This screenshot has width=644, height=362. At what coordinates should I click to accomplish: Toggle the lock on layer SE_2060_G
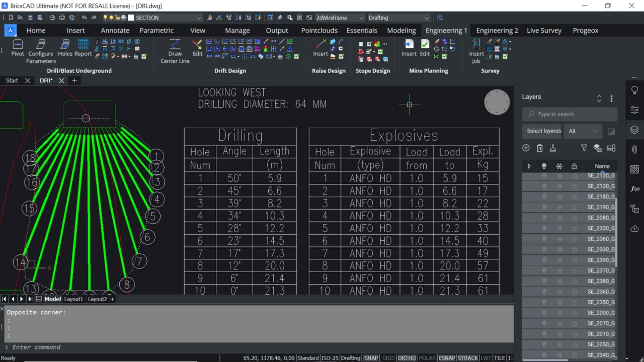pos(574,239)
